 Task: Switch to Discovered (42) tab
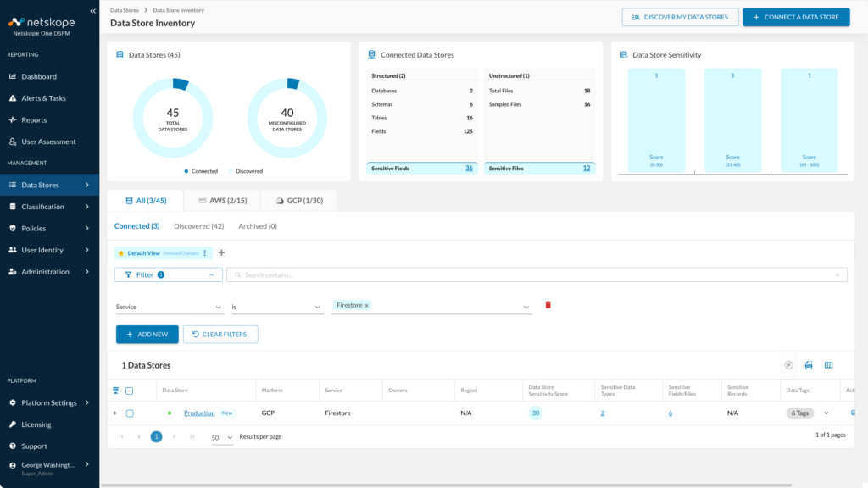(198, 225)
